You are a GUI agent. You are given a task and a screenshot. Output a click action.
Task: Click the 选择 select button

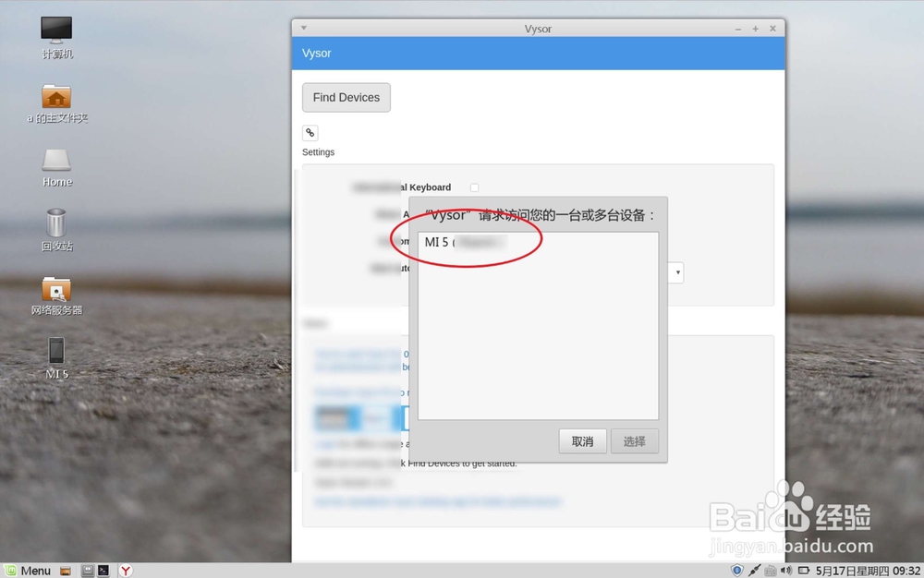(634, 441)
